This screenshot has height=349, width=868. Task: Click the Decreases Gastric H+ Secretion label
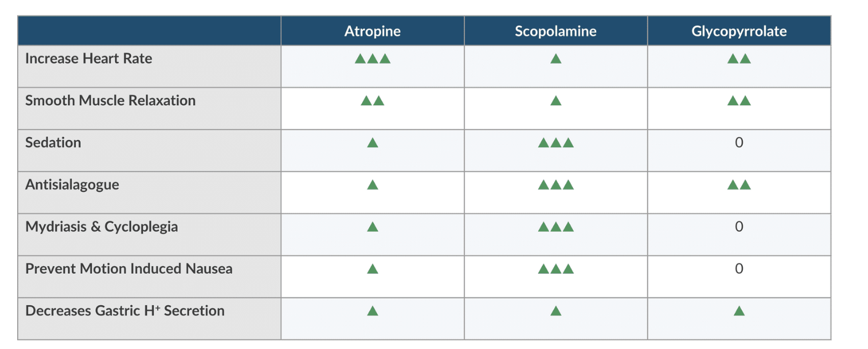click(125, 311)
